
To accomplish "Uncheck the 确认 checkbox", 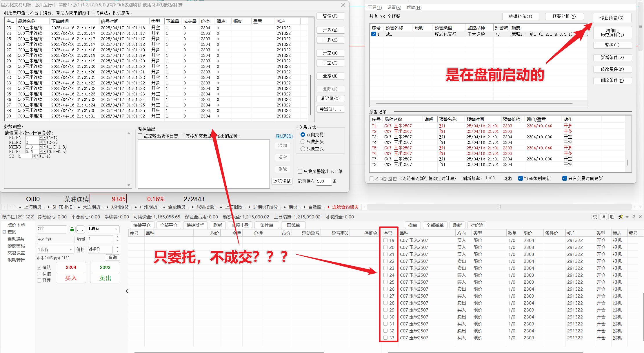I will [x=39, y=267].
